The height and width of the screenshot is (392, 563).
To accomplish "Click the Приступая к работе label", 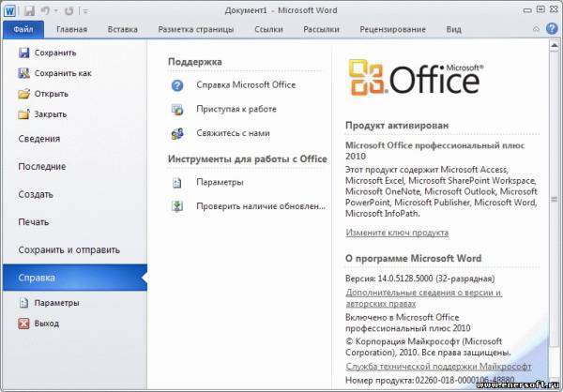I will (236, 109).
